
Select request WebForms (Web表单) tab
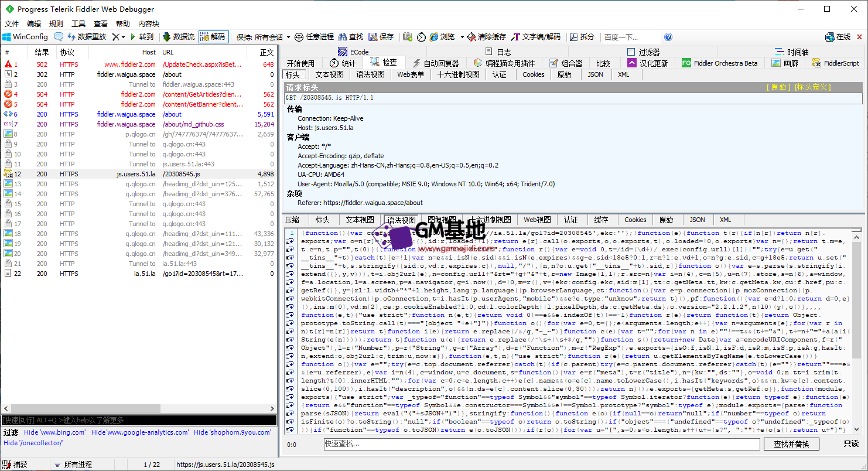411,74
